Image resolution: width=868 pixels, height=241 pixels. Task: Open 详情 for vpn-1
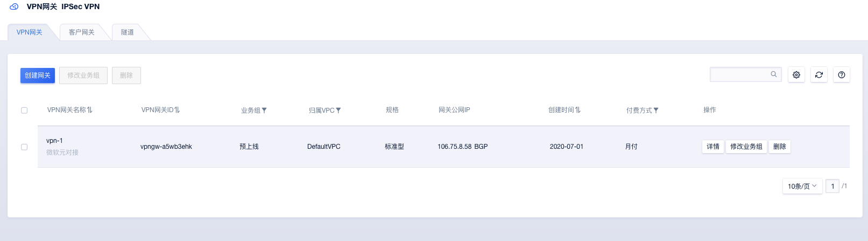pyautogui.click(x=713, y=147)
